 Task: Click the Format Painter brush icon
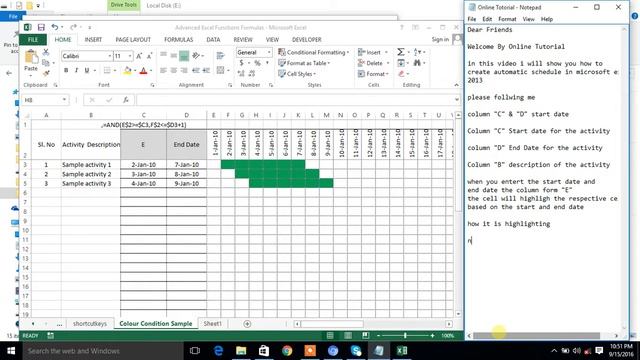[46, 73]
